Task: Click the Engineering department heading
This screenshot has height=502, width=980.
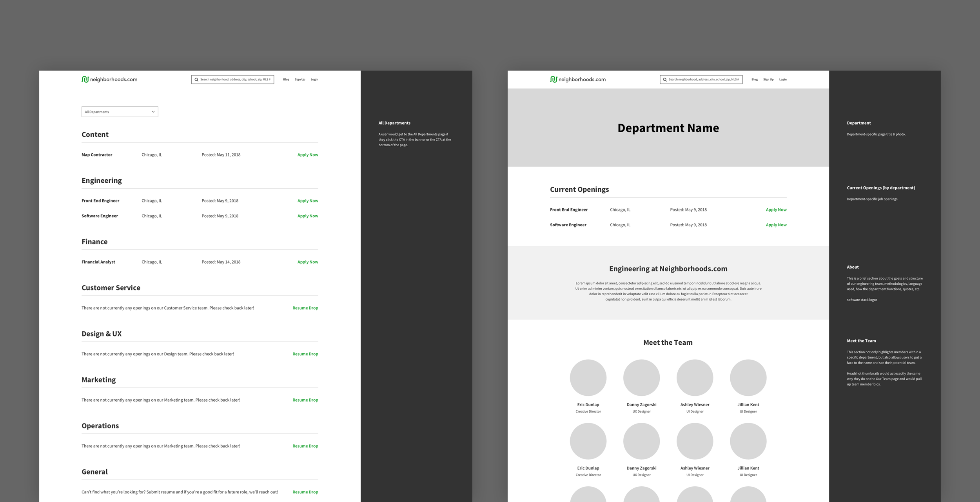Action: (x=102, y=181)
